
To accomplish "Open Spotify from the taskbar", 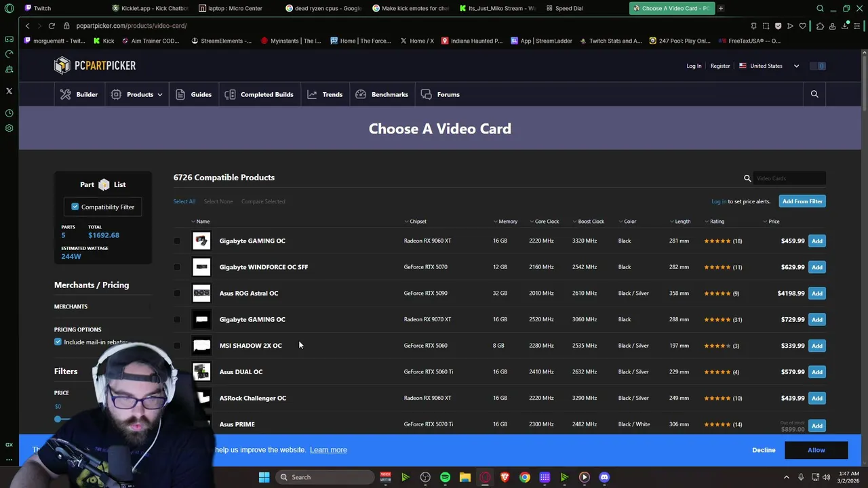I will [x=445, y=477].
